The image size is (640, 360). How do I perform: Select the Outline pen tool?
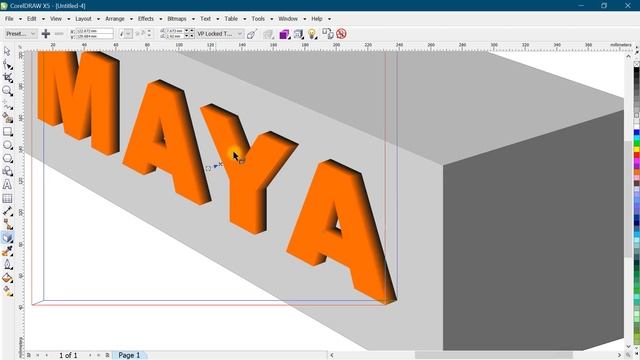(x=7, y=264)
